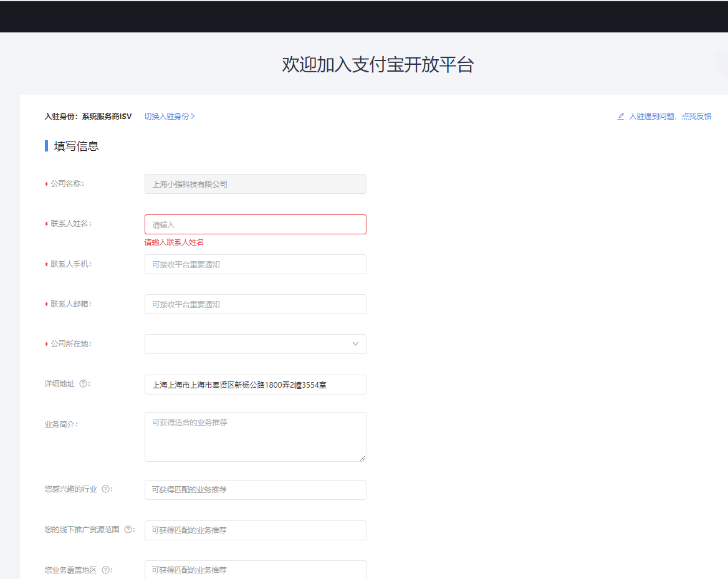
Task: Click the 详细地址 address input field
Action: (x=256, y=385)
